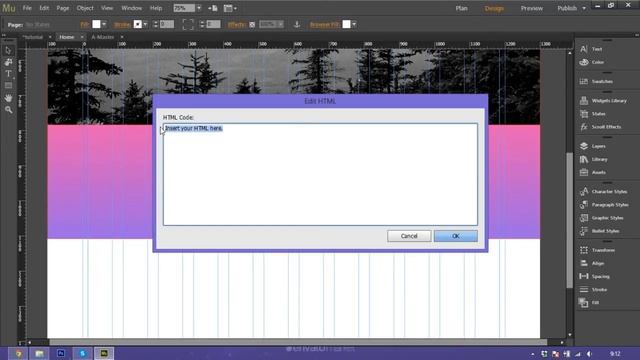Screen dimensions: 640x360
Task: Open the Publish dropdown arrow
Action: tap(584, 8)
